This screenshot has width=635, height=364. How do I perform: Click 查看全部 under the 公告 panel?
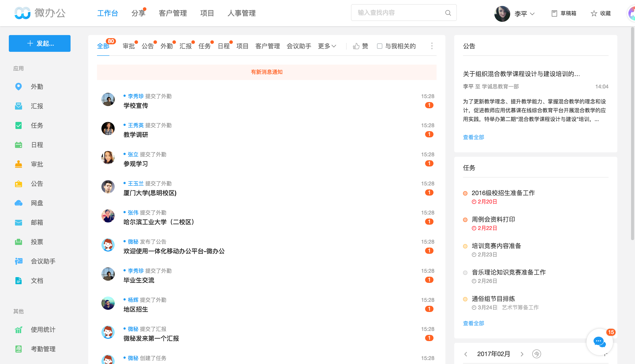[474, 137]
